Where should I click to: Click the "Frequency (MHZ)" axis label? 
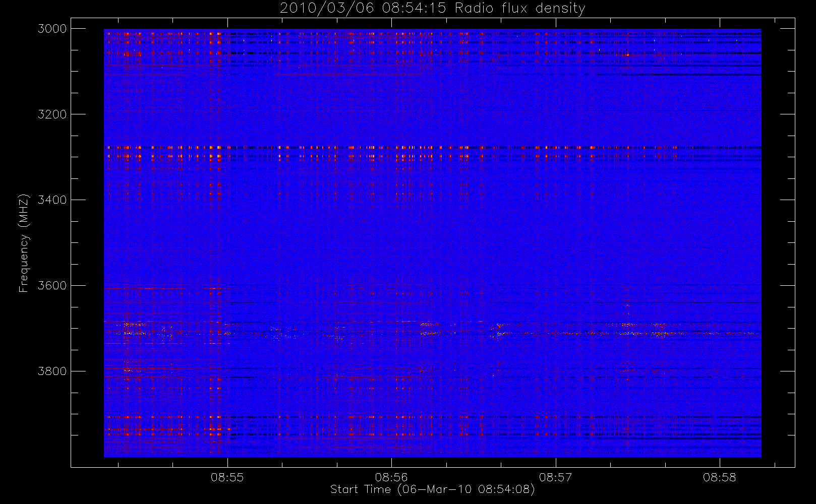click(23, 243)
